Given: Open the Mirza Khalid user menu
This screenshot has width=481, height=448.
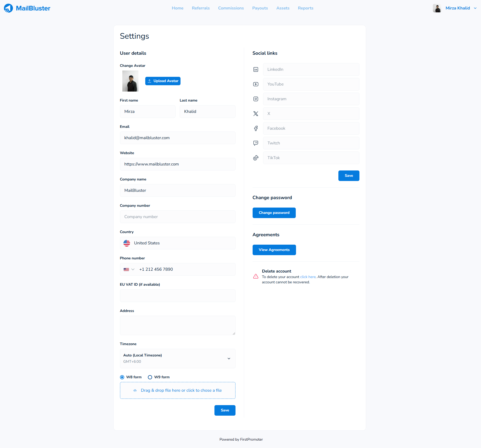Looking at the screenshot, I should pyautogui.click(x=457, y=8).
